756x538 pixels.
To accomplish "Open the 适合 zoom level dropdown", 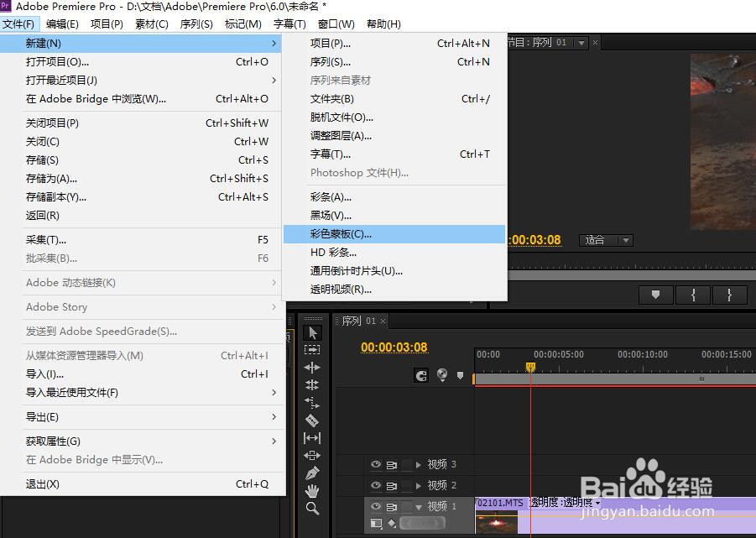I will [x=606, y=240].
